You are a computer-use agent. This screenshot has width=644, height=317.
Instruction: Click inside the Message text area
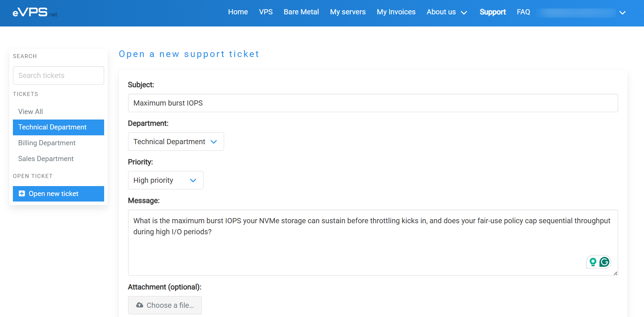373,243
